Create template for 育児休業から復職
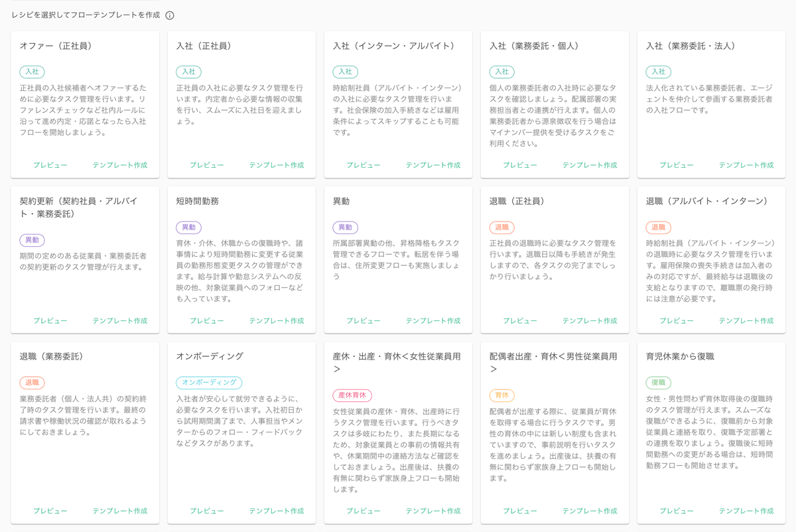This screenshot has height=532, width=796. (746, 511)
